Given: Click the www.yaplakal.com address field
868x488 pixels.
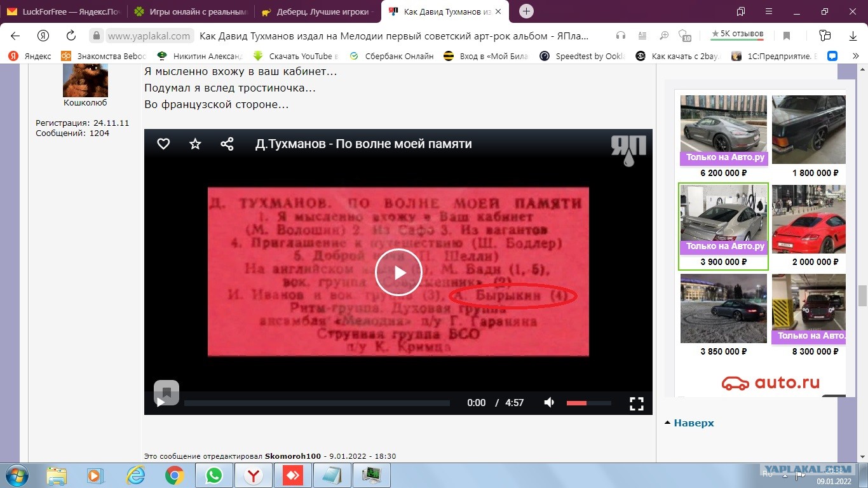Looking at the screenshot, I should [x=149, y=36].
